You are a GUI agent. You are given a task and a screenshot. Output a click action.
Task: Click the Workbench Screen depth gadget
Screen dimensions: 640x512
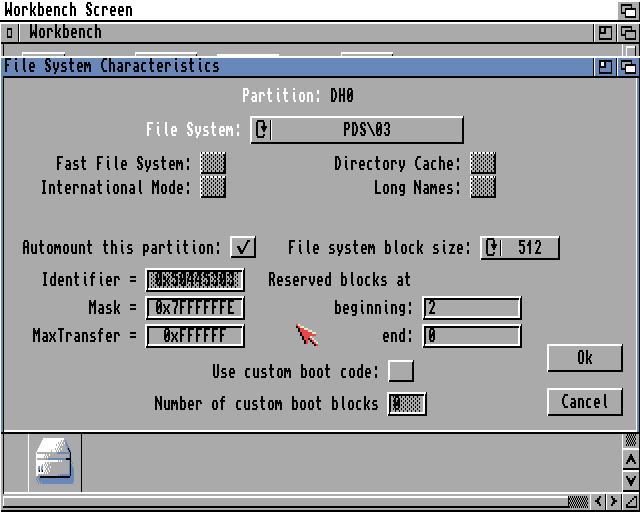coord(628,10)
